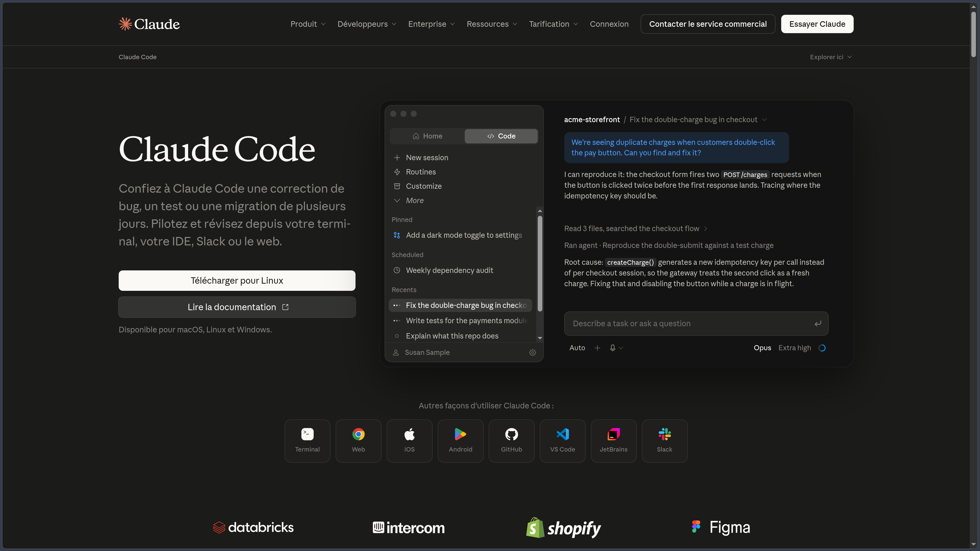The image size is (980, 551).
Task: Open the Ressources dropdown
Action: point(492,24)
